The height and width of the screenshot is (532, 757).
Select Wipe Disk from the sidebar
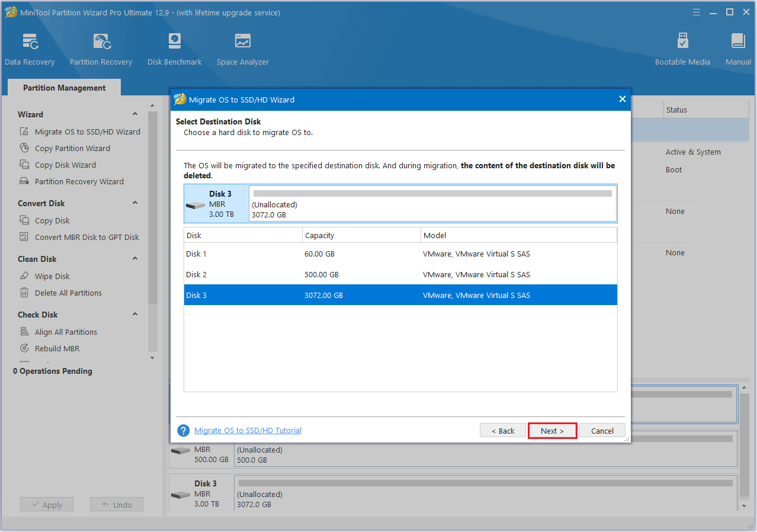coord(53,275)
